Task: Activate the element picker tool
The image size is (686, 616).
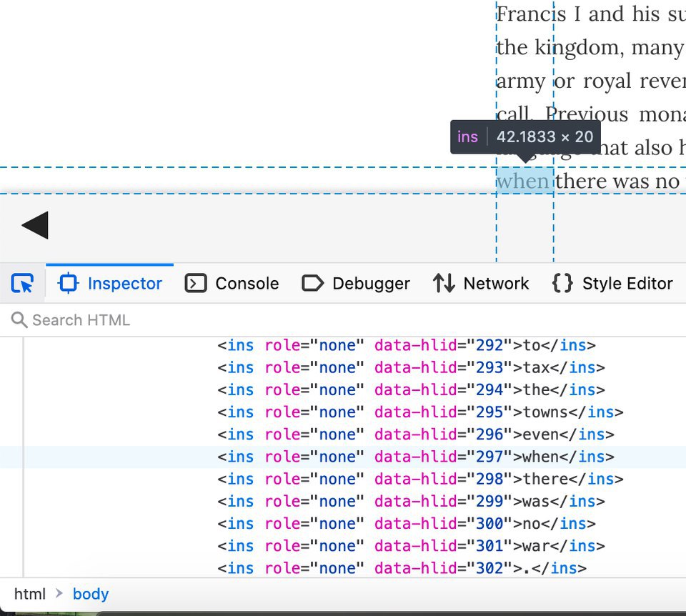Action: coord(22,283)
